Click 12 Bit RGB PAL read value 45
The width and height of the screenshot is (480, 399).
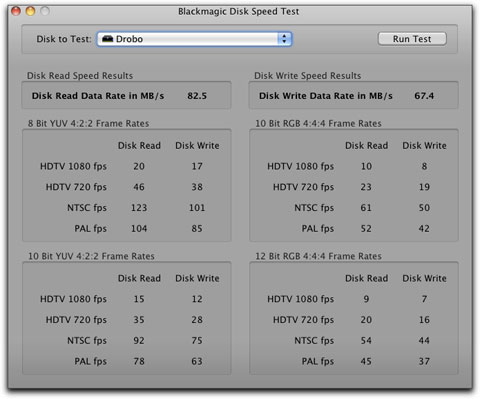[x=366, y=361]
